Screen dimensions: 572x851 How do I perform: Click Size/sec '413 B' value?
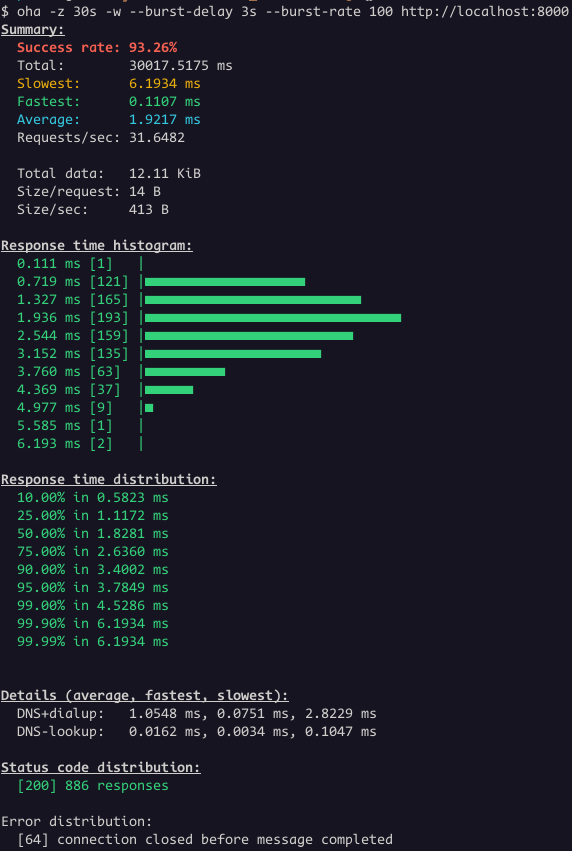tap(149, 209)
